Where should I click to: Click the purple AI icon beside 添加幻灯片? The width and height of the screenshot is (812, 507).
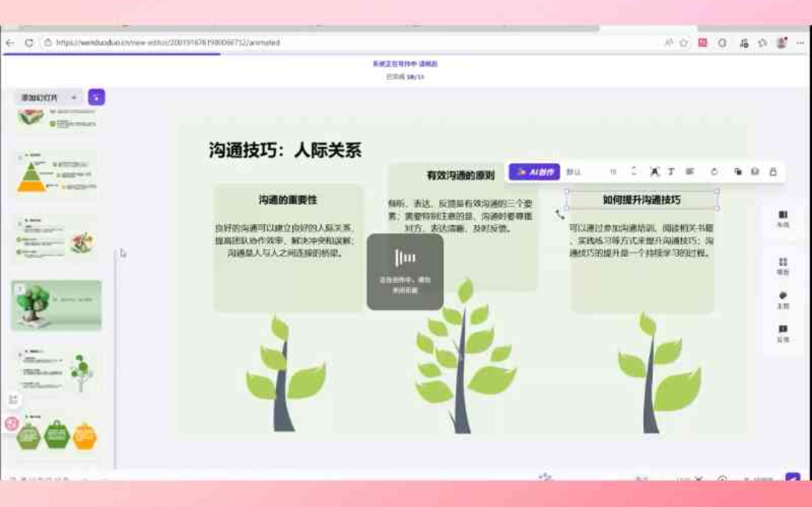coord(96,97)
